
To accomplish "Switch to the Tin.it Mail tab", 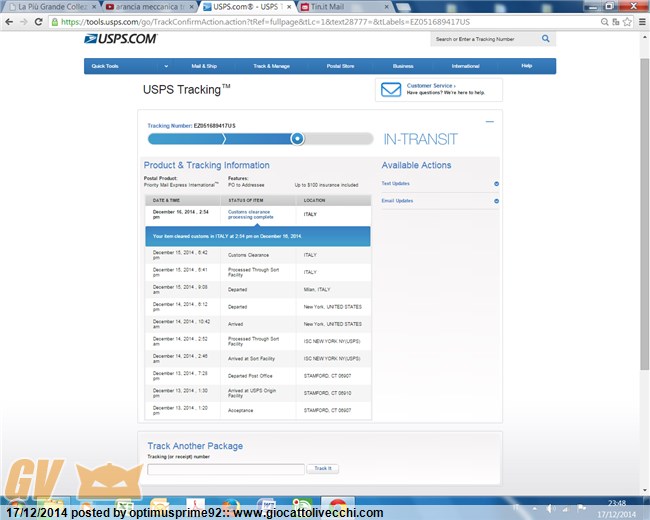I will click(x=343, y=7).
